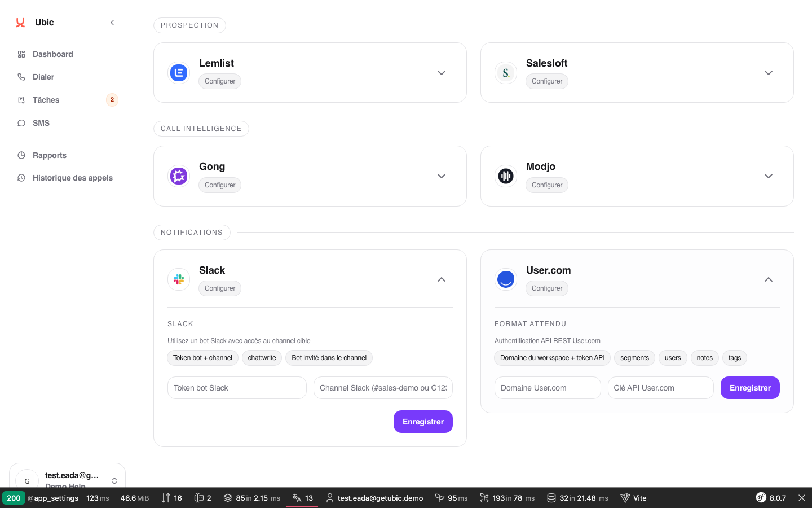Click the Gong logo icon
Viewport: 812px width, 508px height.
179,176
